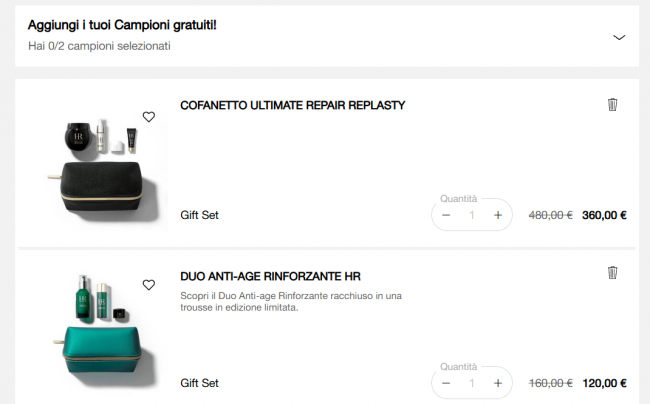Click the 120,00 € discounted price
Image resolution: width=650 pixels, height=404 pixels.
click(604, 383)
